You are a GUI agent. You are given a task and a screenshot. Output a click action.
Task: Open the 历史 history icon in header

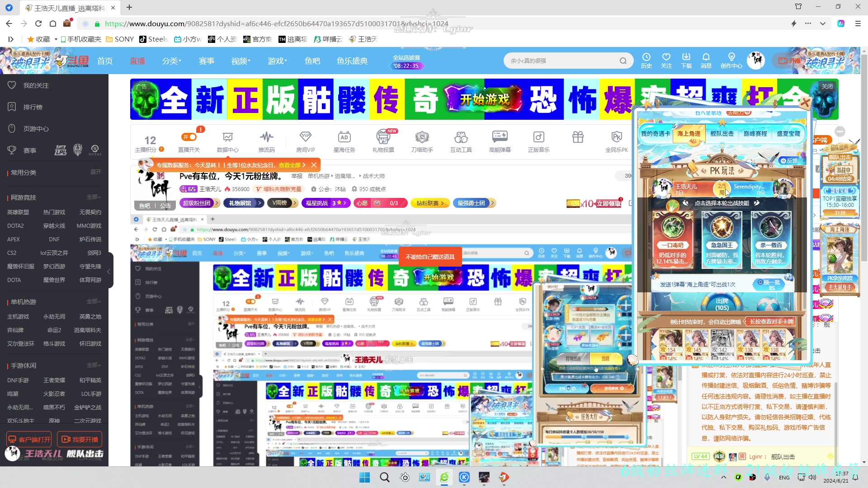click(x=646, y=61)
